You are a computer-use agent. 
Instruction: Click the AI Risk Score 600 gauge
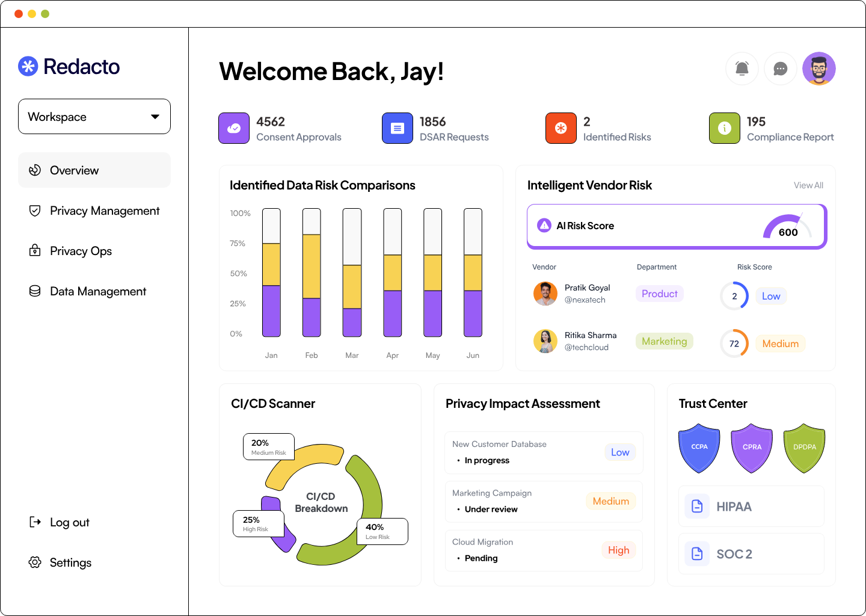click(x=788, y=226)
